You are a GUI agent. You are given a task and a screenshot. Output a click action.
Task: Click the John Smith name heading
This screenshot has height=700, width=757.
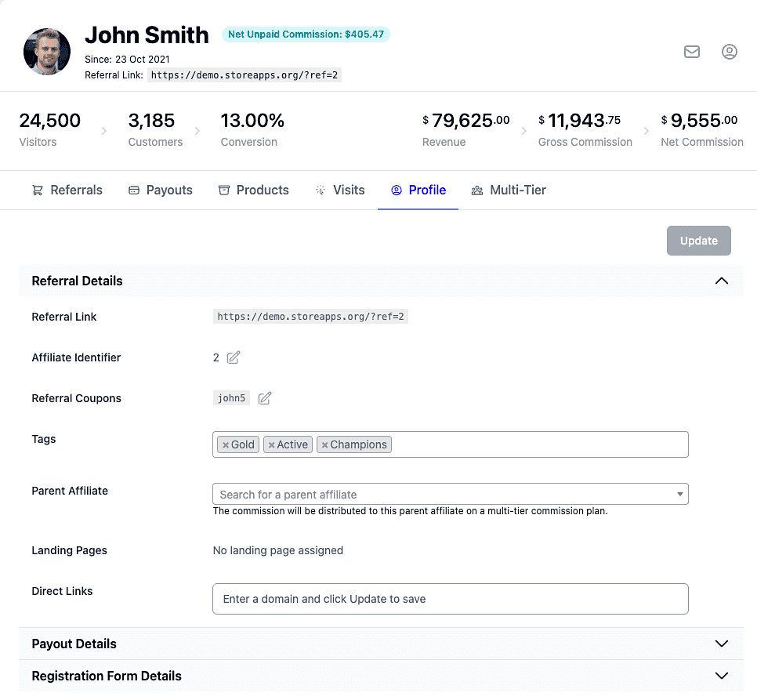pyautogui.click(x=147, y=35)
